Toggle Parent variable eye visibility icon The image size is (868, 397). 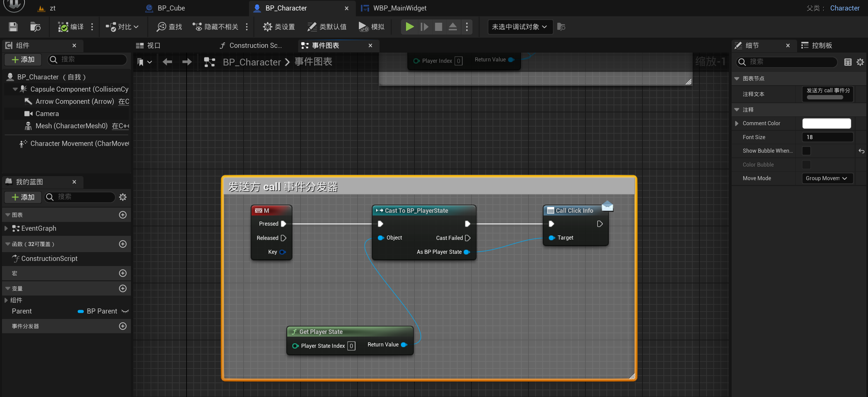pyautogui.click(x=125, y=311)
